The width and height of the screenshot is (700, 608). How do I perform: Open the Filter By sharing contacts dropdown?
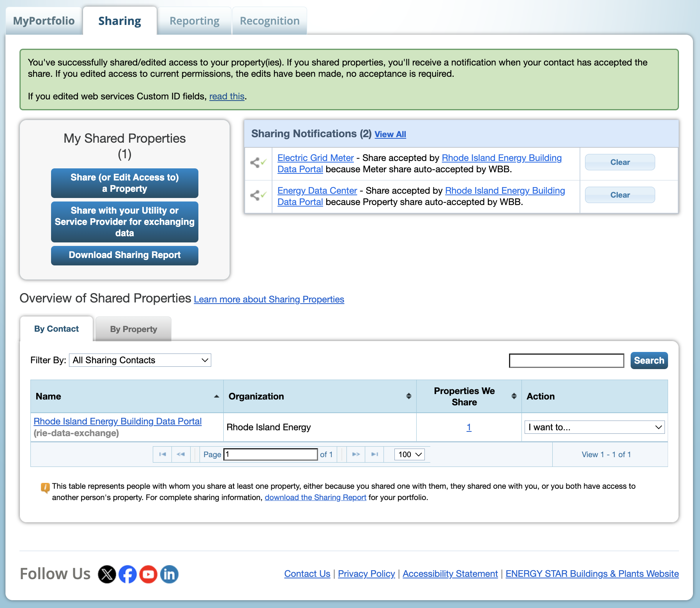point(140,360)
